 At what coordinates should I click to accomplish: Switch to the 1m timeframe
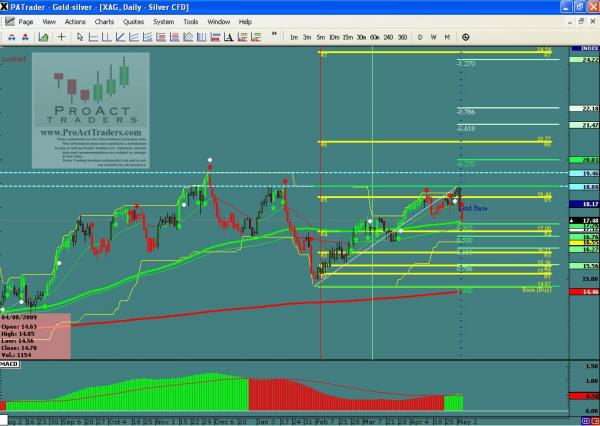294,37
